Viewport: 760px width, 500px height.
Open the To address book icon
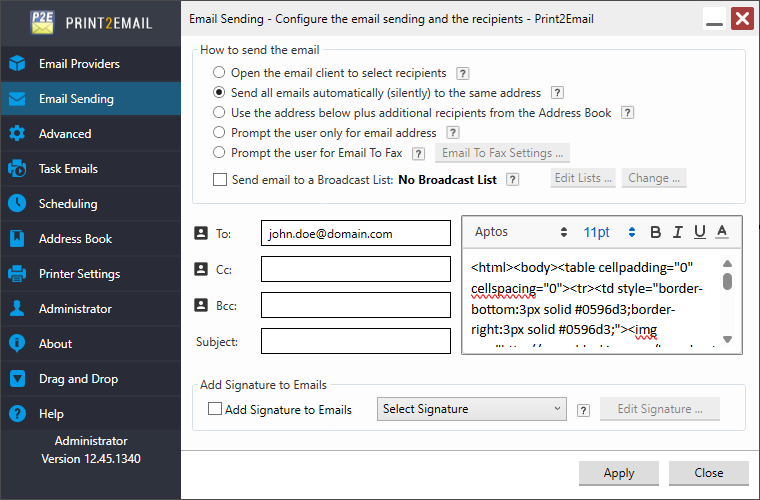pos(201,233)
